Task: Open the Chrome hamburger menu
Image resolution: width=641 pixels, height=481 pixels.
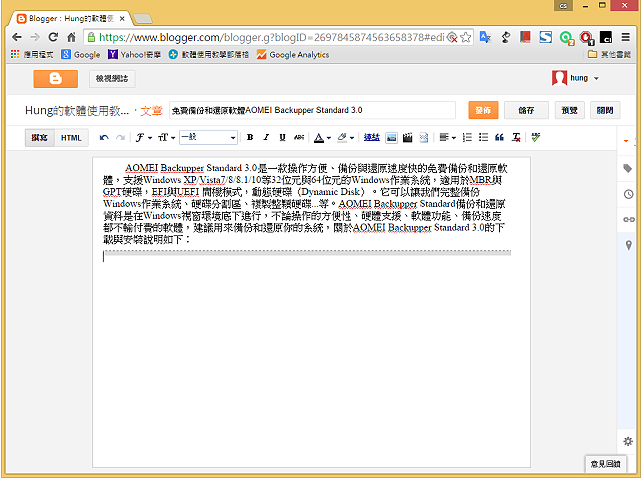Action: click(625, 37)
